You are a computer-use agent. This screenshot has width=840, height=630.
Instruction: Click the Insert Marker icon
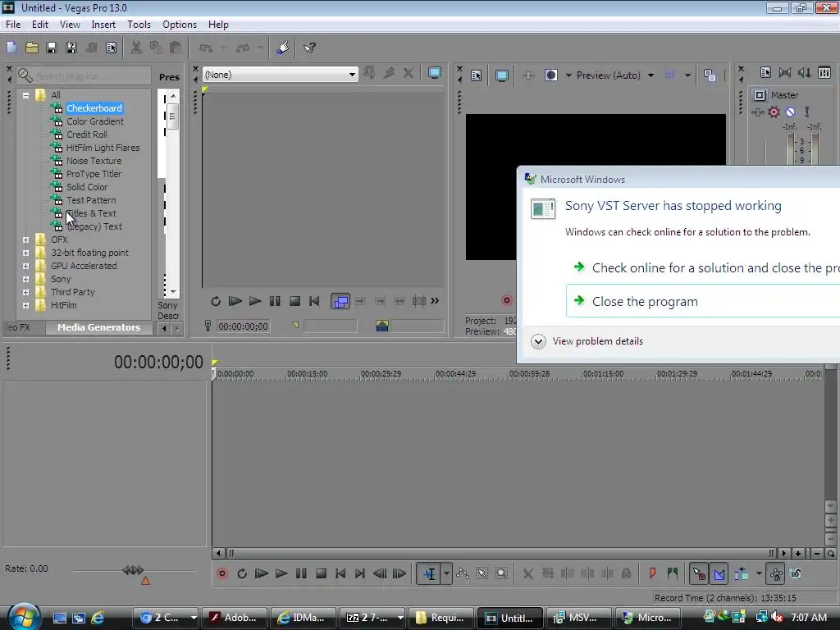click(x=652, y=573)
